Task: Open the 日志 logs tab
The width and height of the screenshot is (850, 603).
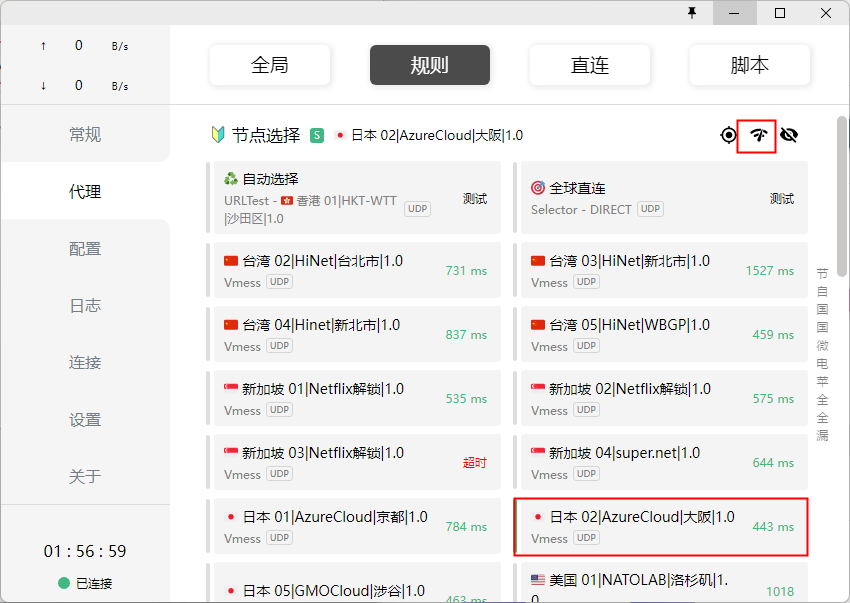Action: point(85,306)
